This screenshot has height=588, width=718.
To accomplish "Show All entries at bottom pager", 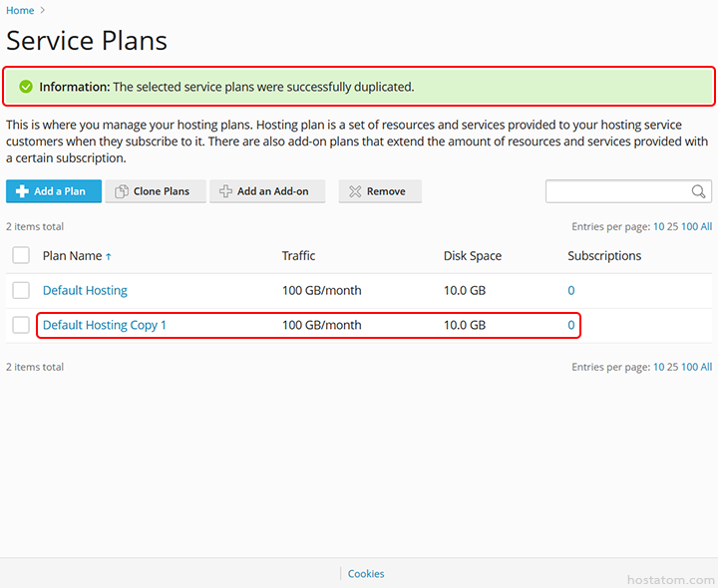I will (707, 367).
